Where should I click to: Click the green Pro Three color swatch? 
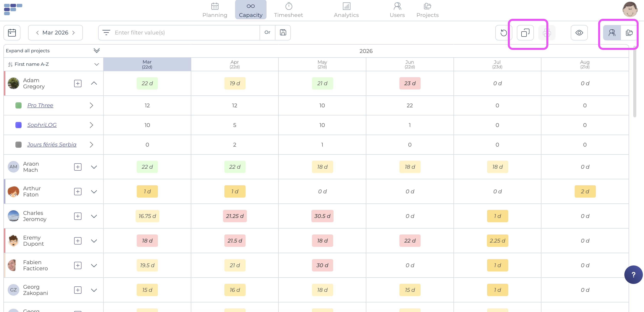click(18, 105)
